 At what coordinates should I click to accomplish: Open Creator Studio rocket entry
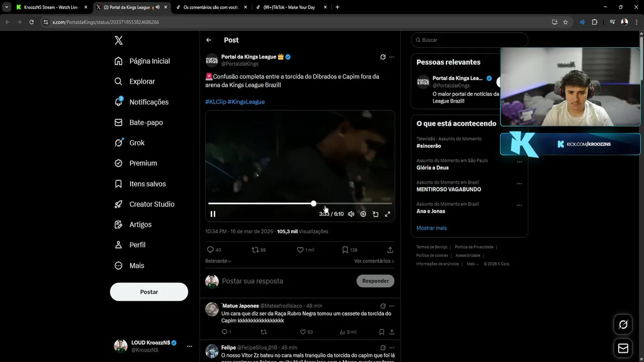coord(144,204)
